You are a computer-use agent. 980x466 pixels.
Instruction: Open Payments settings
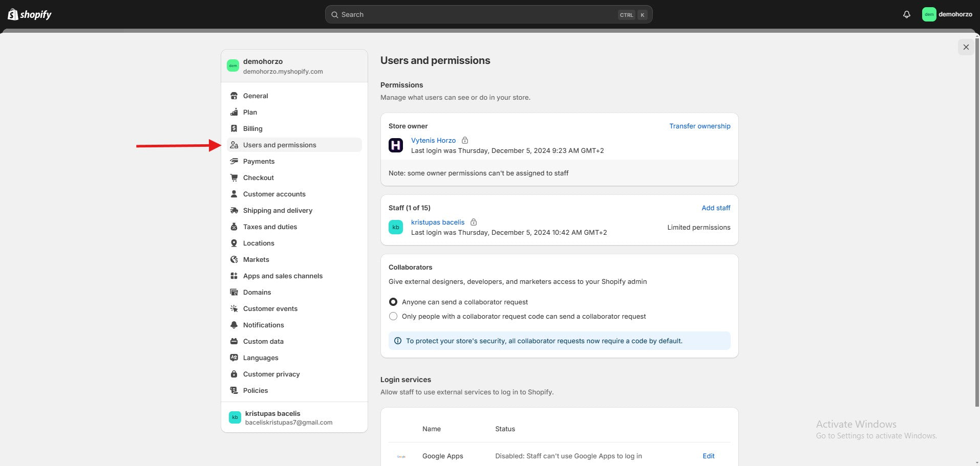(259, 161)
